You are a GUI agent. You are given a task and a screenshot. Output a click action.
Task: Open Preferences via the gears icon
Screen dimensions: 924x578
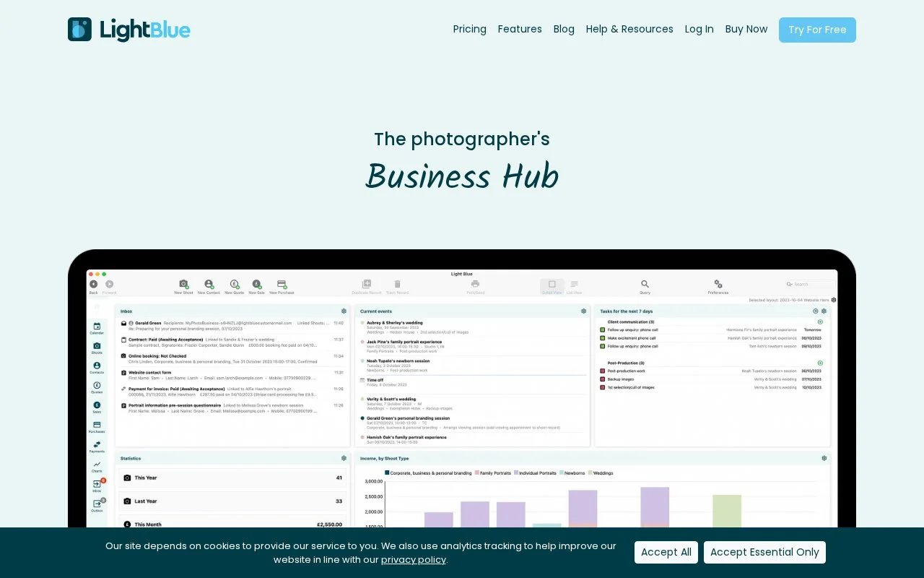click(718, 285)
